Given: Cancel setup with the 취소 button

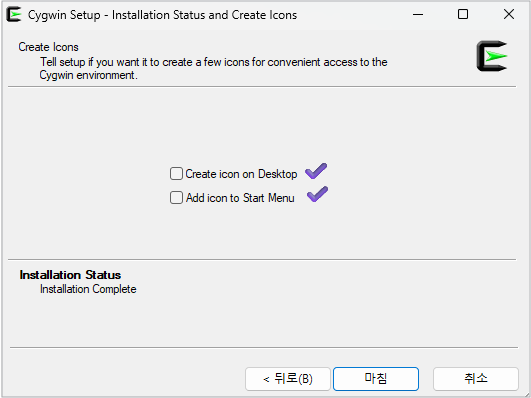Looking at the screenshot, I should coord(476,379).
